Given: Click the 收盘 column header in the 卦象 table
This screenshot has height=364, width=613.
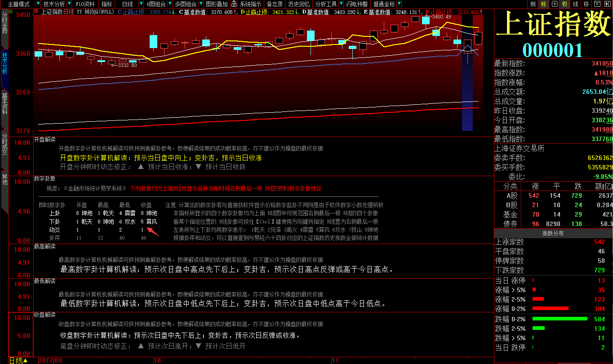Looking at the screenshot, I should tap(147, 205).
